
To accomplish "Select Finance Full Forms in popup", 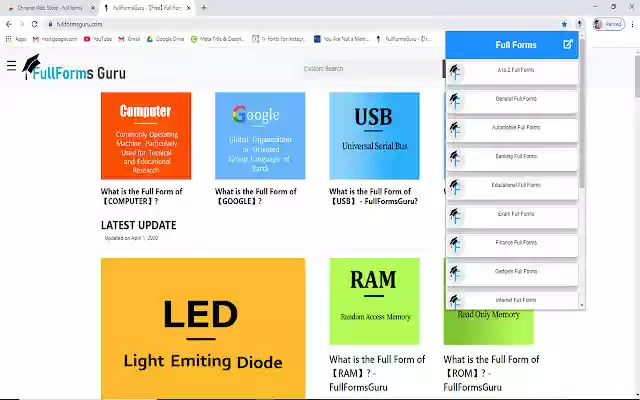I will coord(512,244).
